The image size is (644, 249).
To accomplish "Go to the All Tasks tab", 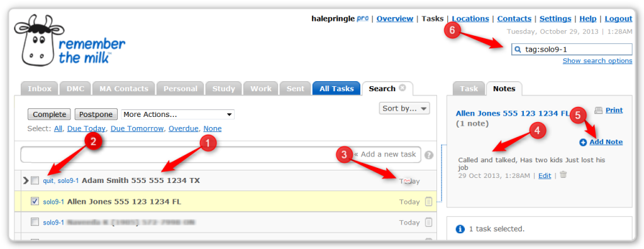I will [x=336, y=88].
